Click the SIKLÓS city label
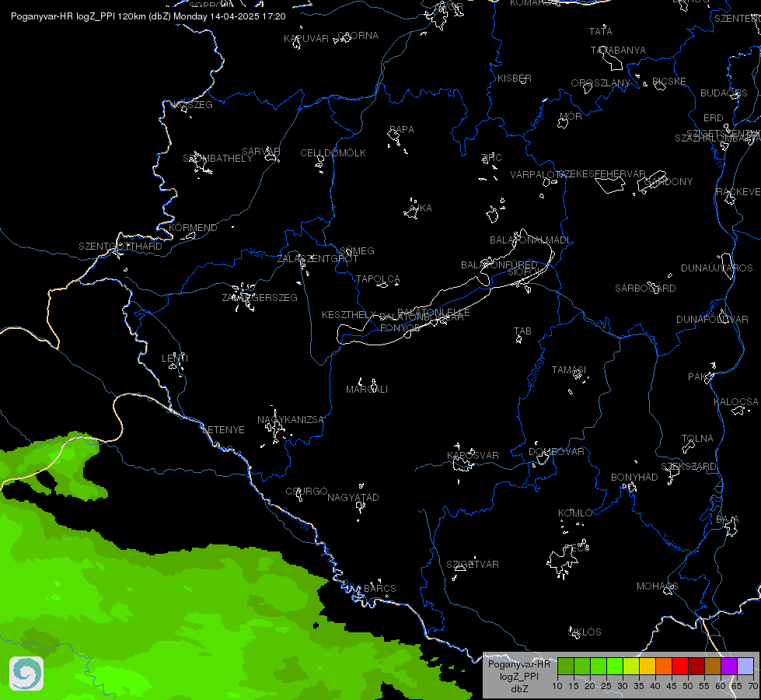761x700 pixels. (x=585, y=632)
